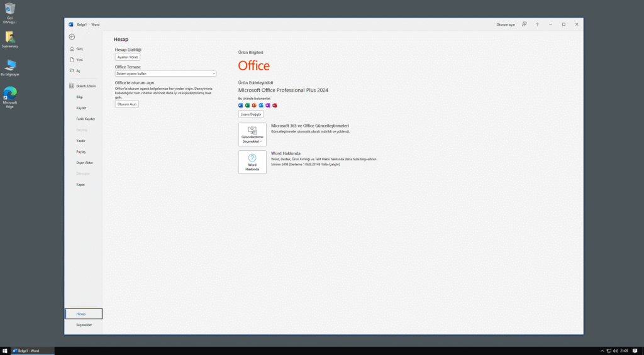The height and width of the screenshot is (355, 644).
Task: Open the Office Teması dropdown
Action: [x=165, y=74]
